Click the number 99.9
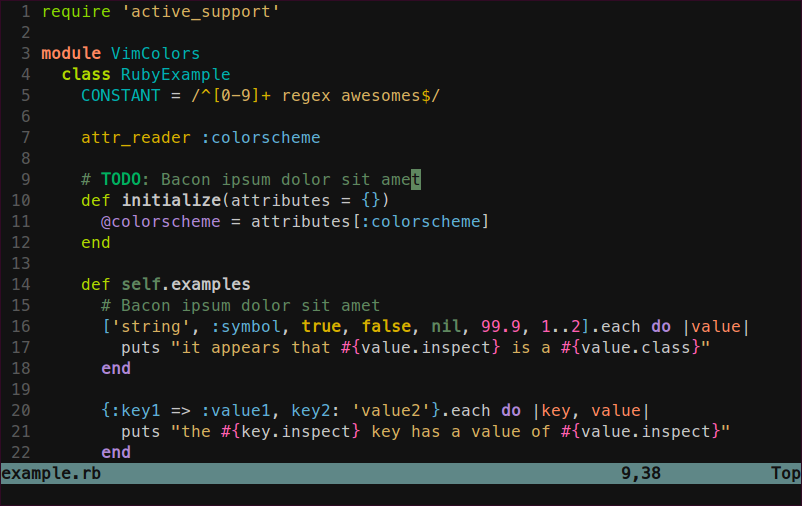 [x=500, y=326]
